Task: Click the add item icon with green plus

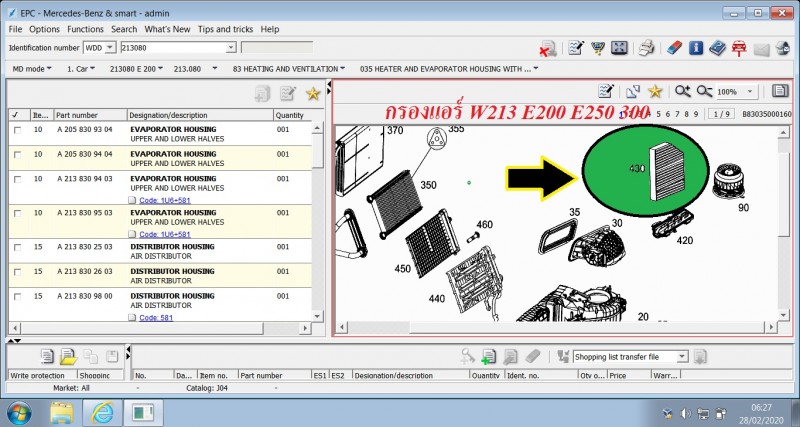Action: (x=488, y=357)
